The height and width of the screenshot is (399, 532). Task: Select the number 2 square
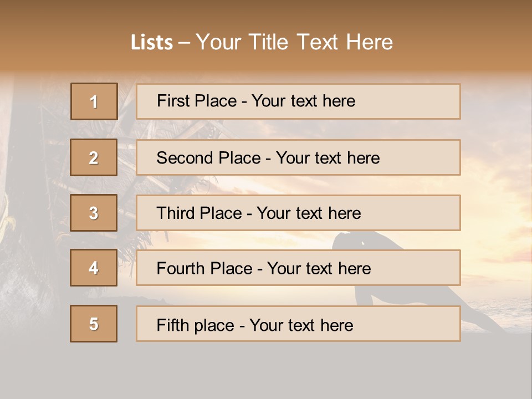click(94, 157)
